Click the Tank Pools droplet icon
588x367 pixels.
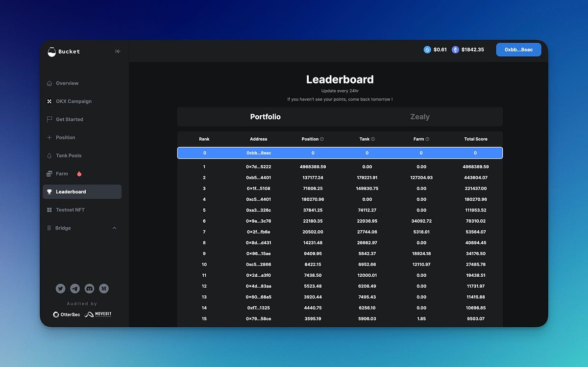[49, 156]
